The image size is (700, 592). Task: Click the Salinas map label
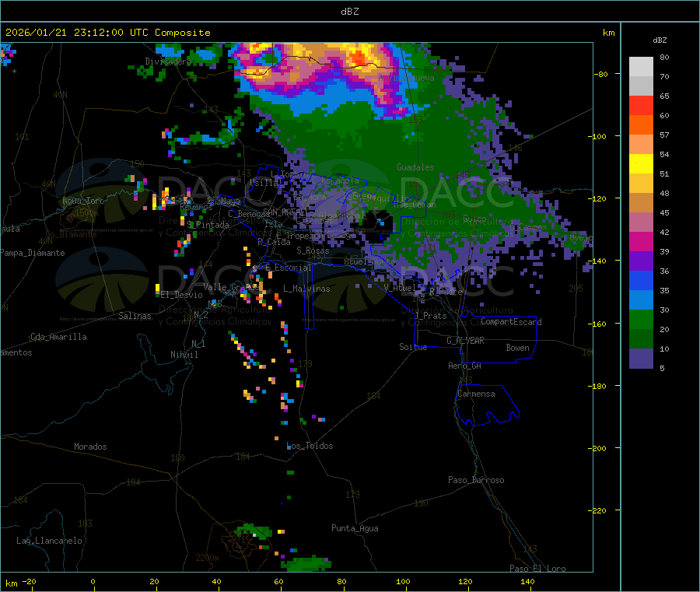tap(135, 316)
